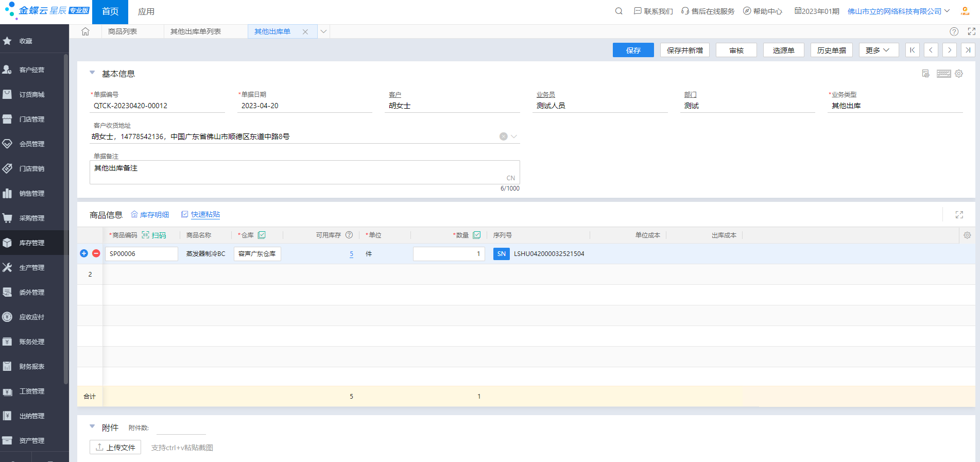This screenshot has height=462, width=980.
Task: Expand the 客户收货地址 dropdown arrow
Action: 514,136
